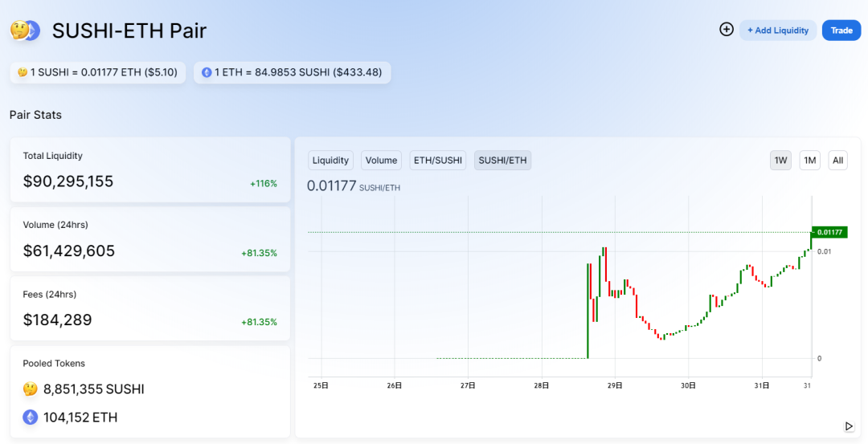The width and height of the screenshot is (868, 444).
Task: Click the ETH diamond icon in Pooled Tokens
Action: [x=30, y=417]
